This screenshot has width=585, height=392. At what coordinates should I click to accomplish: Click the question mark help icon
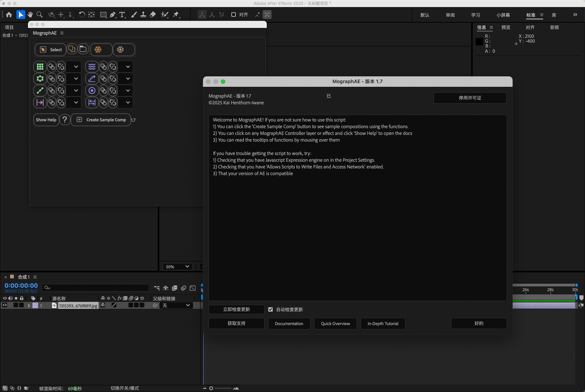pyautogui.click(x=65, y=120)
